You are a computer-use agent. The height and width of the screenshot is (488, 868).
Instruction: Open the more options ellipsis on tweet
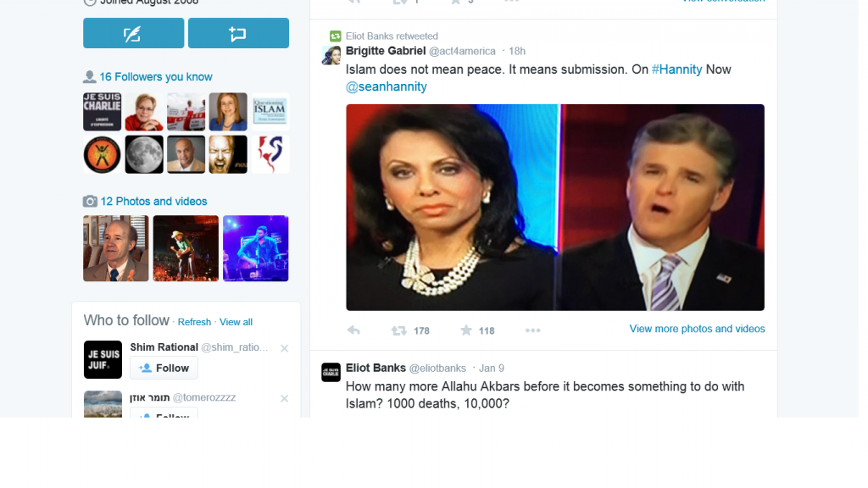point(532,330)
